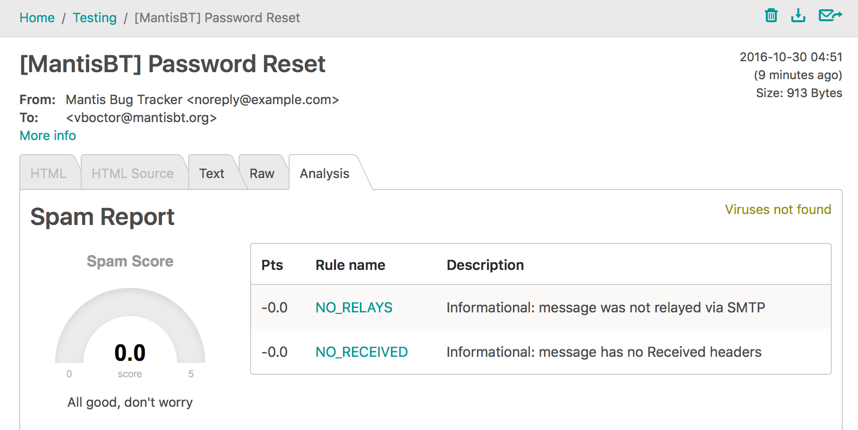Click the Password Reset subject heading
The height and width of the screenshot is (430, 858).
click(173, 64)
